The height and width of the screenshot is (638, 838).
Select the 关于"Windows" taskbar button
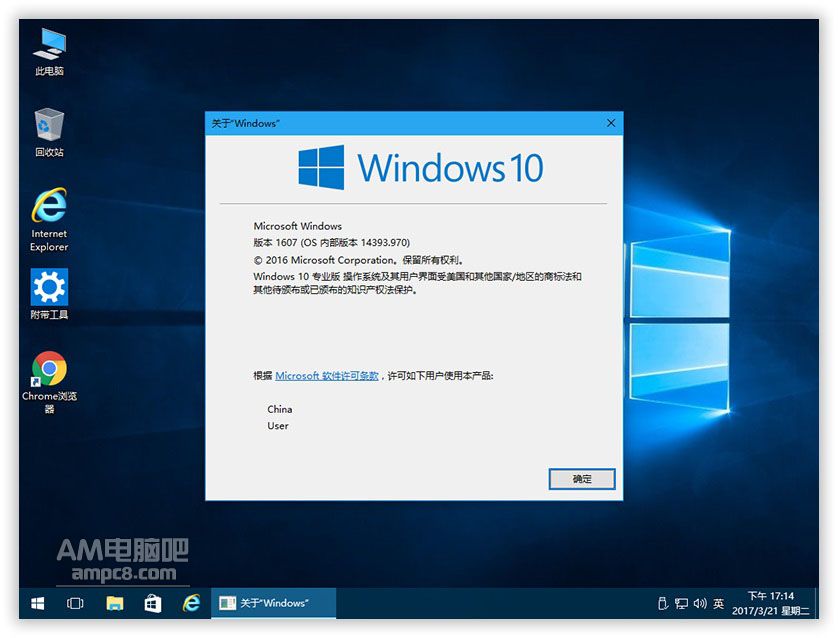click(x=274, y=603)
